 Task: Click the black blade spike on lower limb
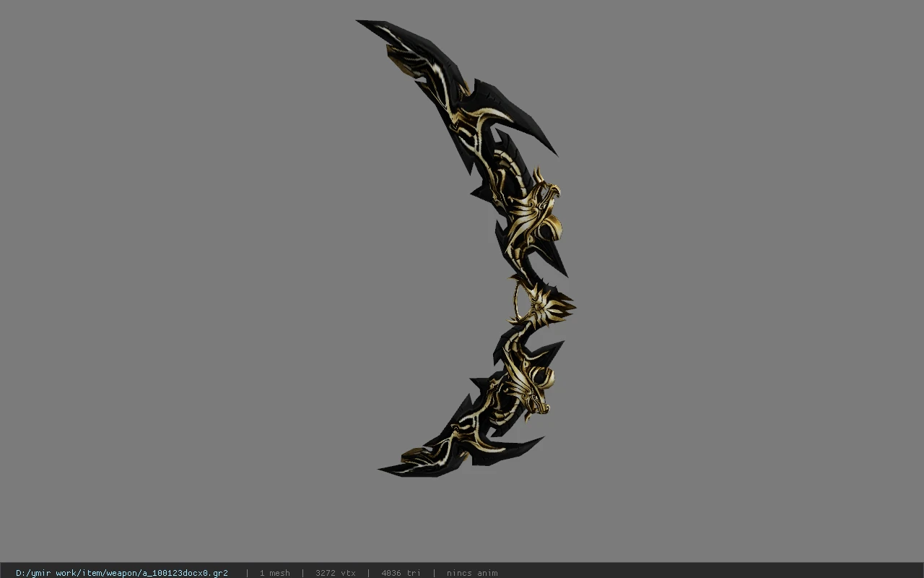(x=516, y=448)
